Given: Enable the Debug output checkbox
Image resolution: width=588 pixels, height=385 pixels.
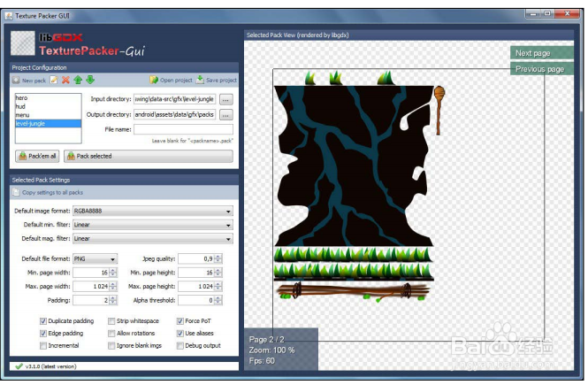Looking at the screenshot, I should click(x=180, y=345).
